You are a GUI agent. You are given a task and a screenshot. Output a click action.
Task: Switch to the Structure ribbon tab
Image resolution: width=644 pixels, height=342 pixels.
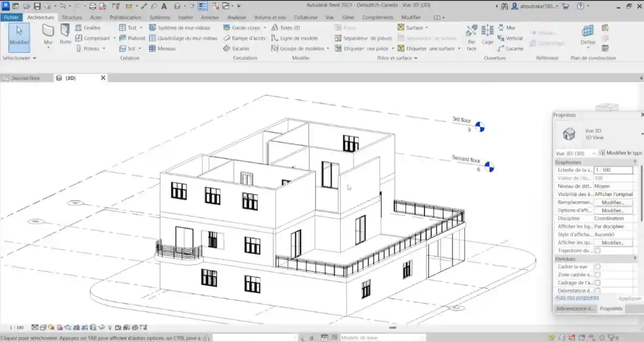click(71, 17)
